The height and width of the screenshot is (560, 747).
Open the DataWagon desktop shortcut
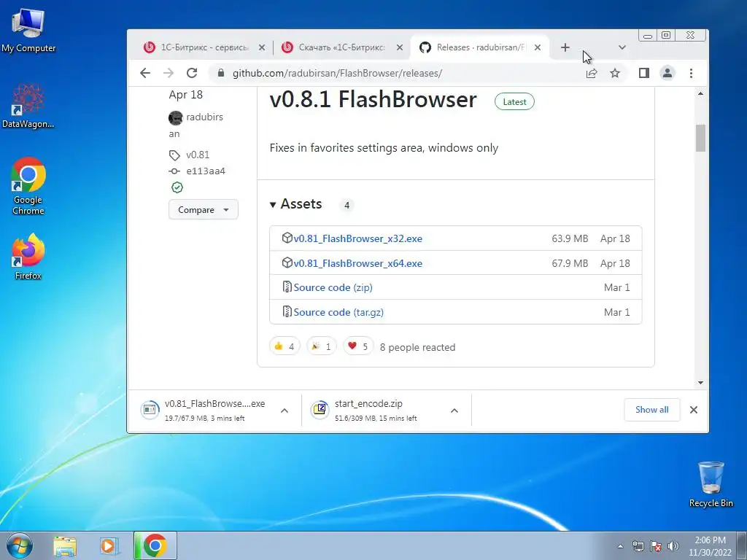28,106
